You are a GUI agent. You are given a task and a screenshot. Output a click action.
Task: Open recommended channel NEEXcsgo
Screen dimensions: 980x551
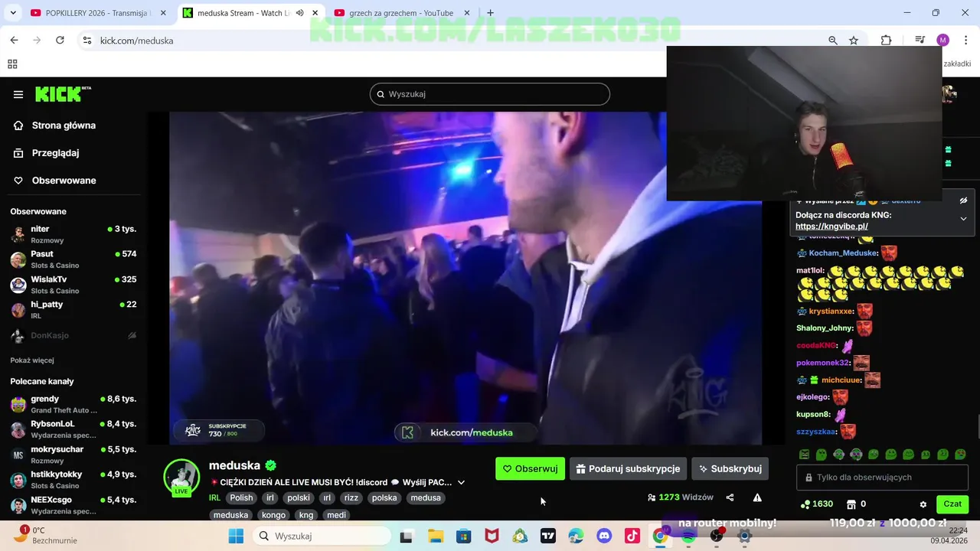(73, 505)
